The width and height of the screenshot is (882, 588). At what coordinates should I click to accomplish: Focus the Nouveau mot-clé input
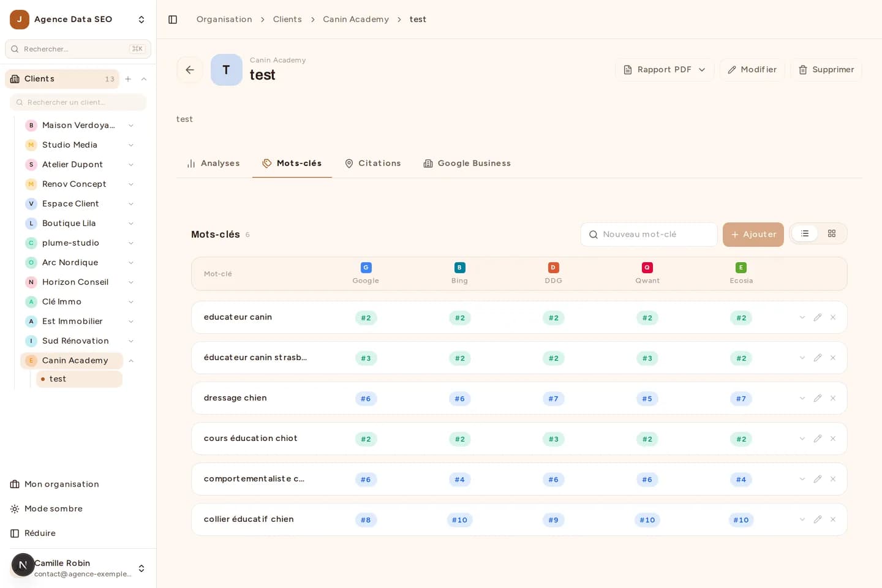649,235
